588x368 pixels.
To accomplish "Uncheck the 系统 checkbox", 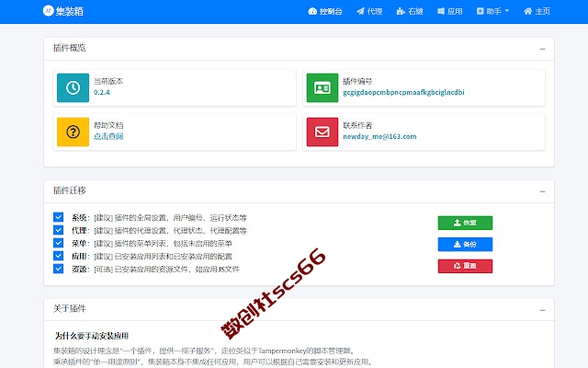I will [x=58, y=217].
